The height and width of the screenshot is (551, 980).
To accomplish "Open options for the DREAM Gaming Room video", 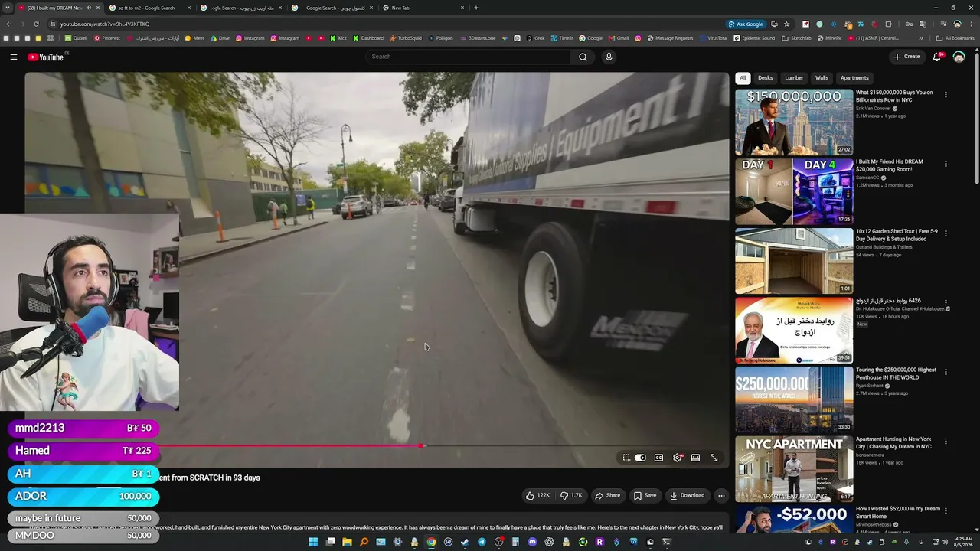I will click(x=946, y=164).
